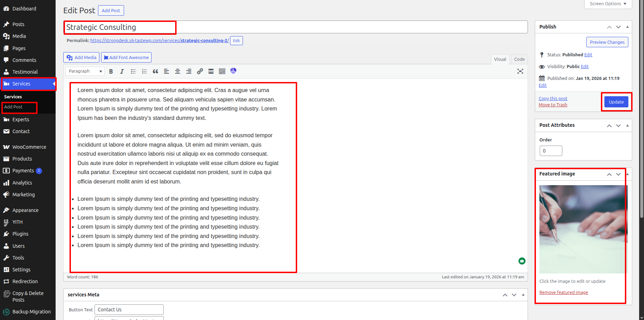This screenshot has height=320, width=644.
Task: Open Experts in the admin sidebar
Action: pos(21,120)
